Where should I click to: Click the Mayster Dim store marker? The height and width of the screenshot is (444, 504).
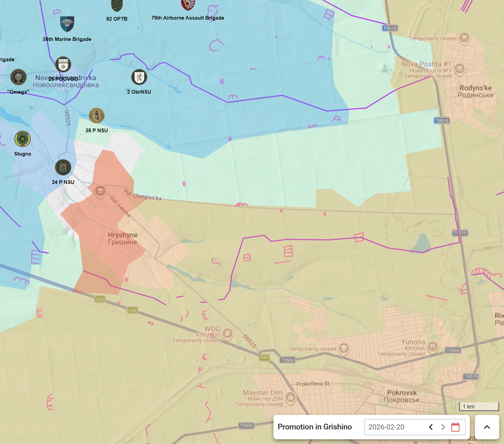tap(290, 397)
